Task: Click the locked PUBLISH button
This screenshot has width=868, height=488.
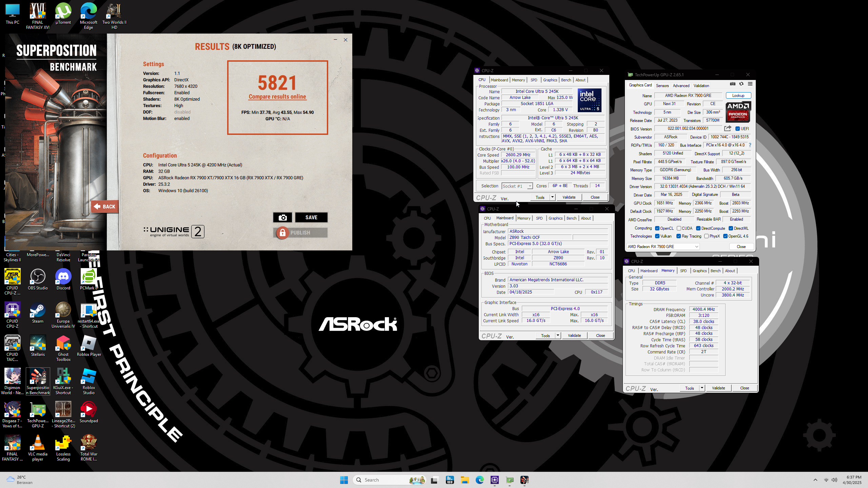Action: tap(300, 233)
